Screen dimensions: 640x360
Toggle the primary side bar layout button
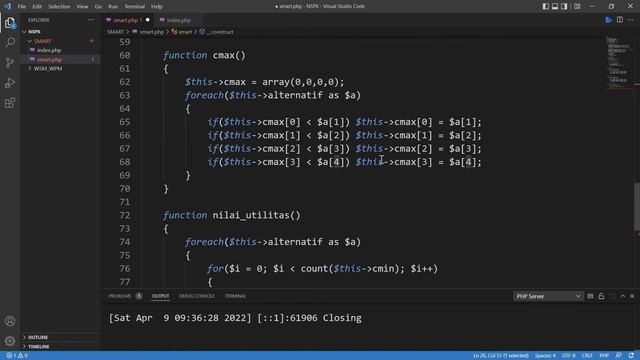point(546,6)
